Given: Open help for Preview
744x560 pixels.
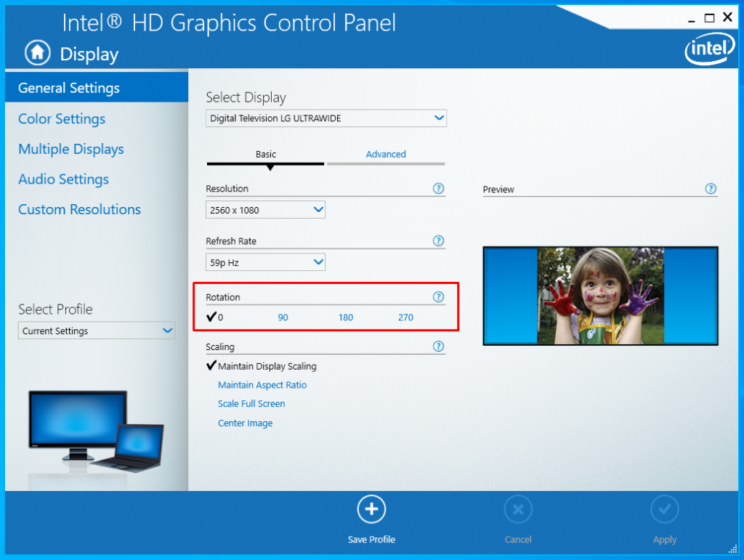Looking at the screenshot, I should pos(711,189).
